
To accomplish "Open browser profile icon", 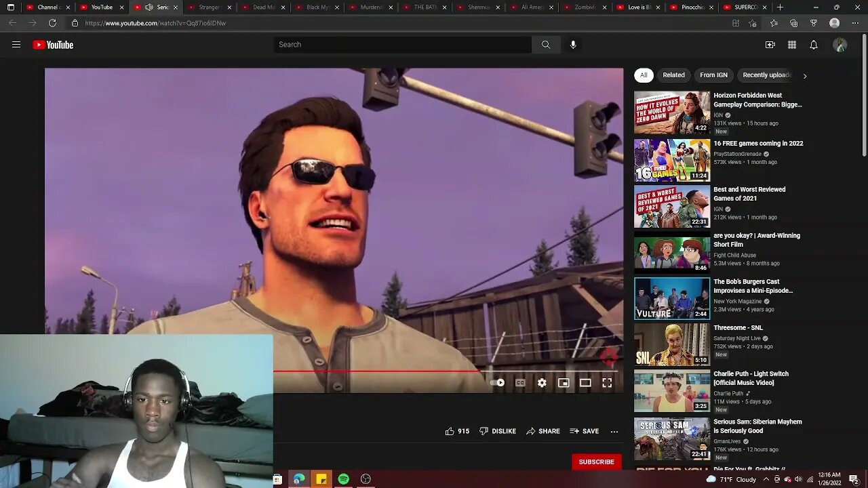I will (x=835, y=23).
